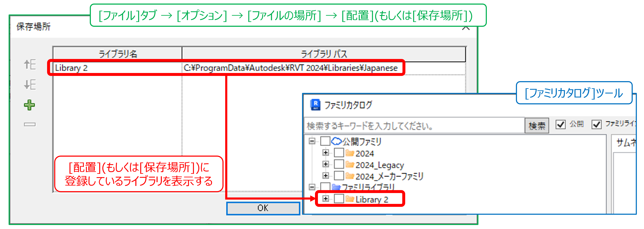Click the 検索 search button

537,126
